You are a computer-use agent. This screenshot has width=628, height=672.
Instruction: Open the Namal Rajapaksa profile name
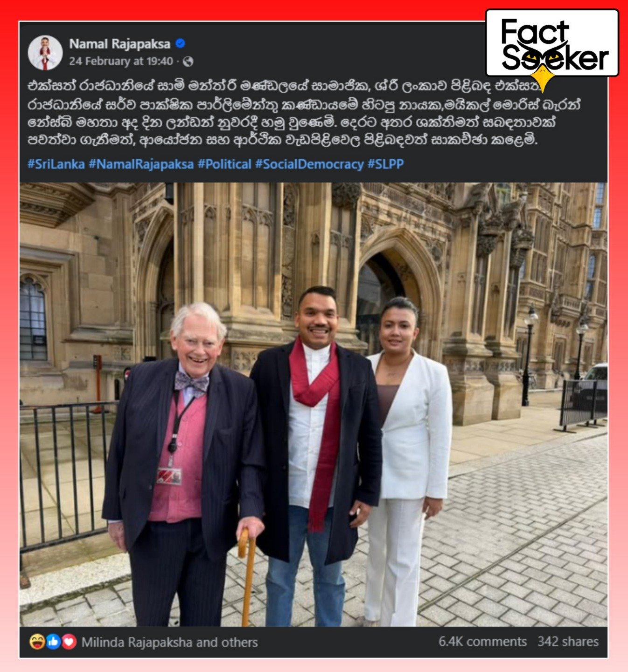[120, 44]
